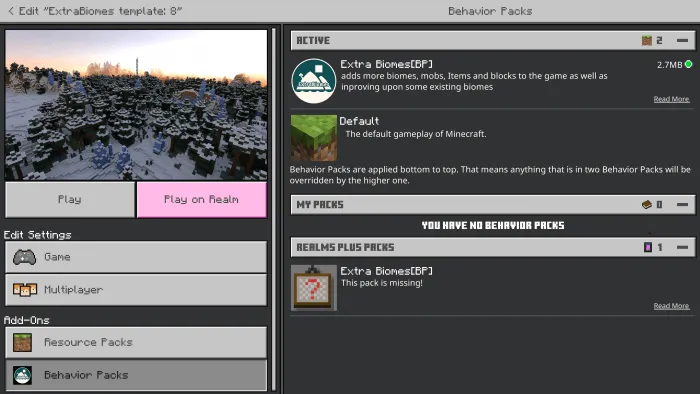Click the missing pack question mark icon

pyautogui.click(x=313, y=288)
